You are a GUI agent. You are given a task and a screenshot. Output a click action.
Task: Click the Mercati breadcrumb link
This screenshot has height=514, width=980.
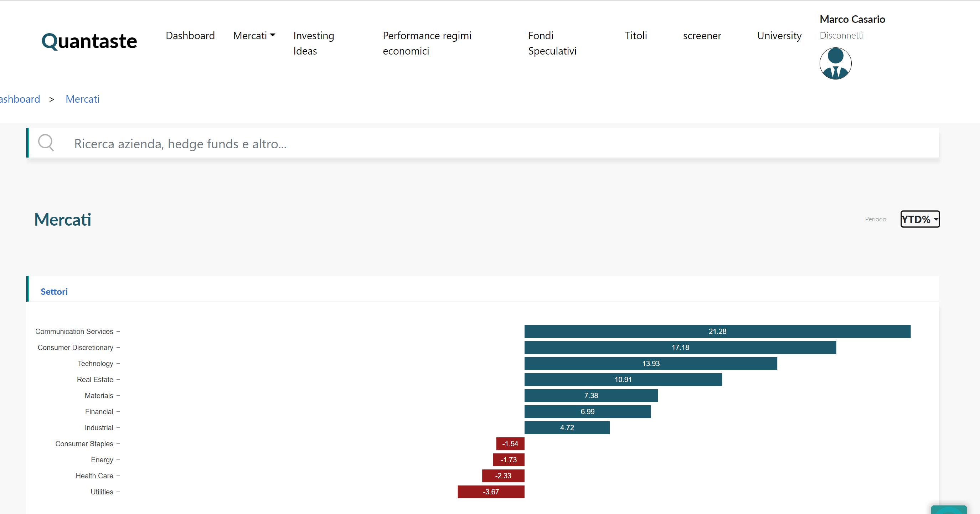coord(82,99)
